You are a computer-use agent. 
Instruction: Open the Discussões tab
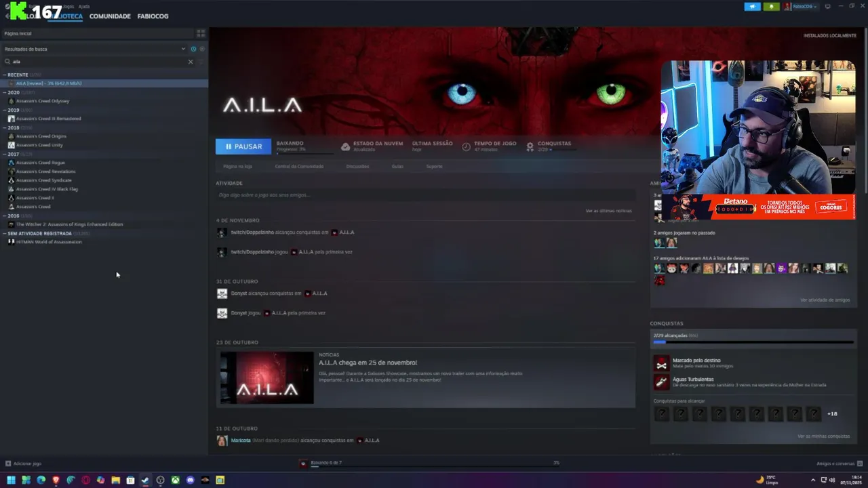point(357,166)
